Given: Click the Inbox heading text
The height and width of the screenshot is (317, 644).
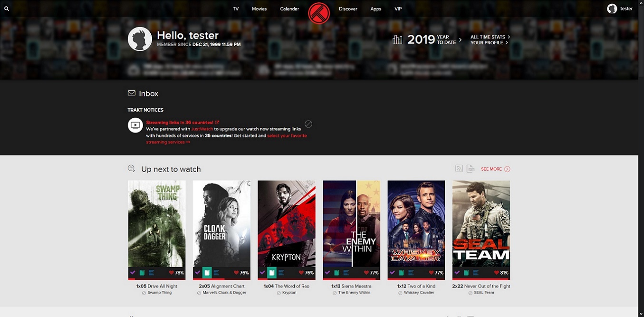Looking at the screenshot, I should pos(149,94).
